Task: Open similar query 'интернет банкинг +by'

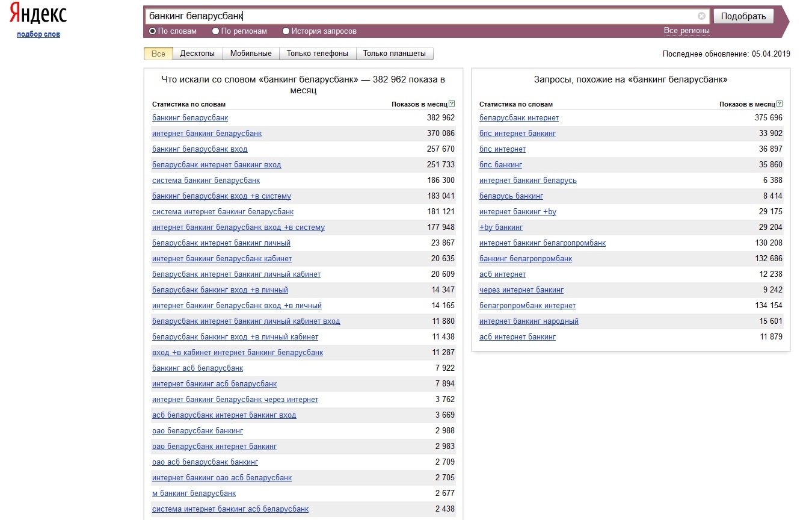Action: (518, 212)
